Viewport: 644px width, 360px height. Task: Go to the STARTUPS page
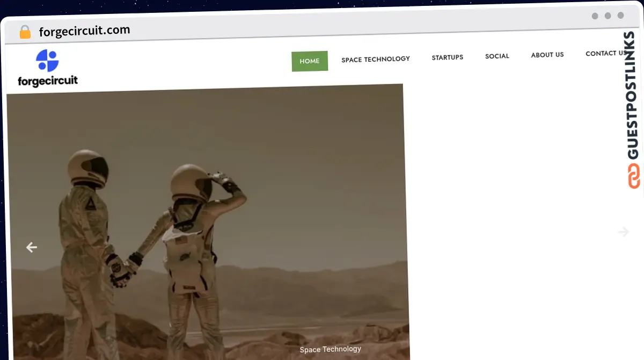pos(447,57)
